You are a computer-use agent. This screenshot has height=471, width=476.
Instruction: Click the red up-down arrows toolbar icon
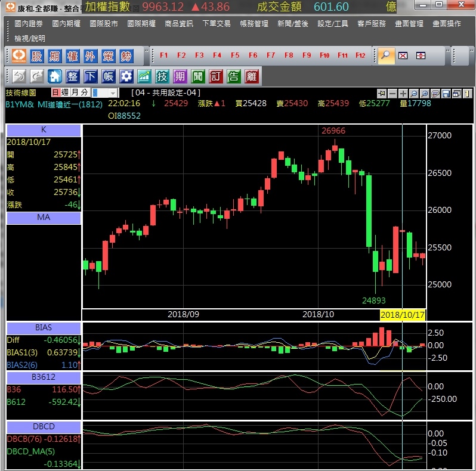[421, 55]
